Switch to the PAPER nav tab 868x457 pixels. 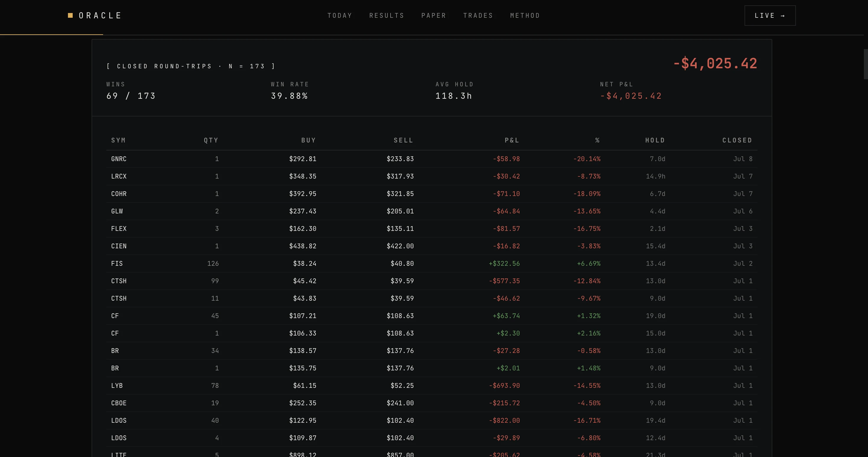click(434, 15)
